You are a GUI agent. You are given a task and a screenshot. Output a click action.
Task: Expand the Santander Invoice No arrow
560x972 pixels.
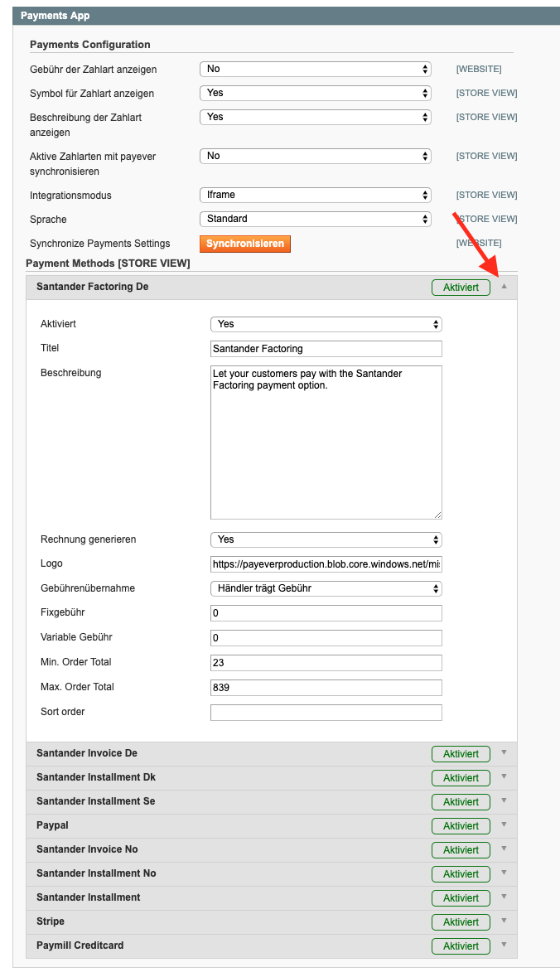[504, 849]
